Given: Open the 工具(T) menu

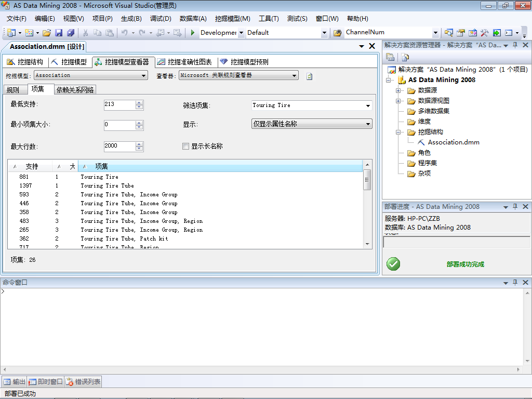Looking at the screenshot, I should 269,19.
